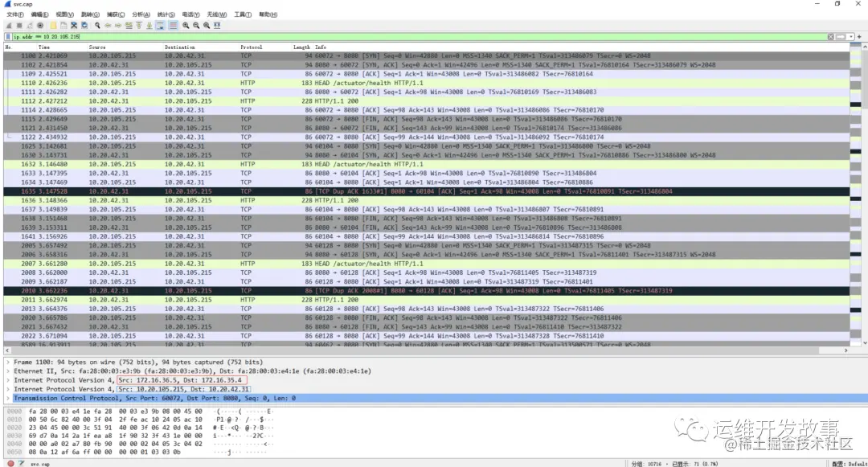868x467 pixels.
Task: Open the 视图(V) menu
Action: click(65, 14)
